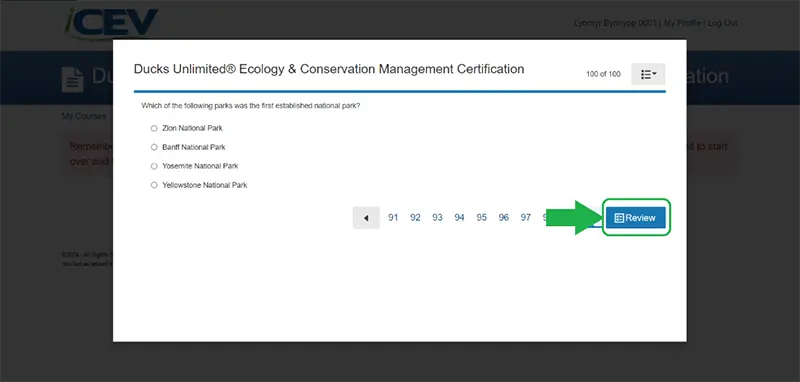Go to previous page arrow button
The height and width of the screenshot is (382, 800).
click(x=366, y=218)
